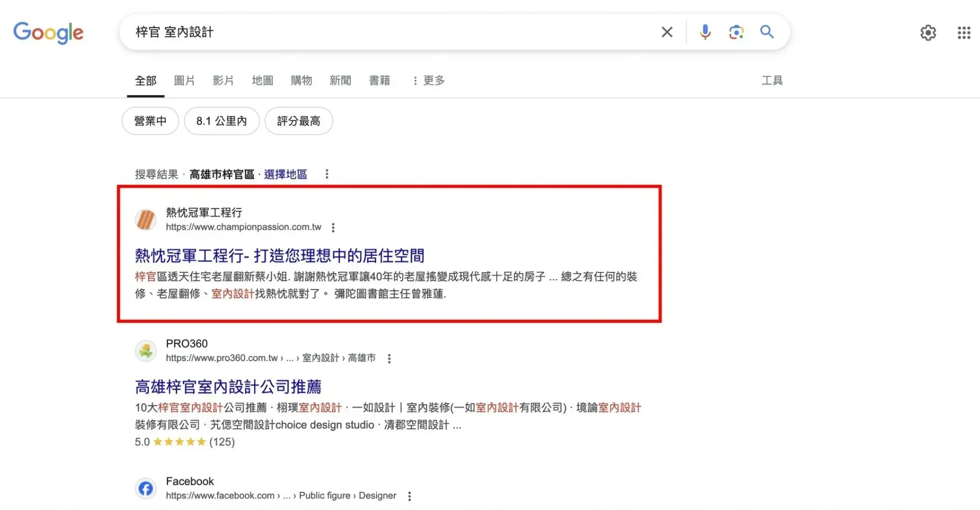The image size is (980, 510).
Task: Click the 熱忱冠軍工程行 site name
Action: pyautogui.click(x=204, y=213)
